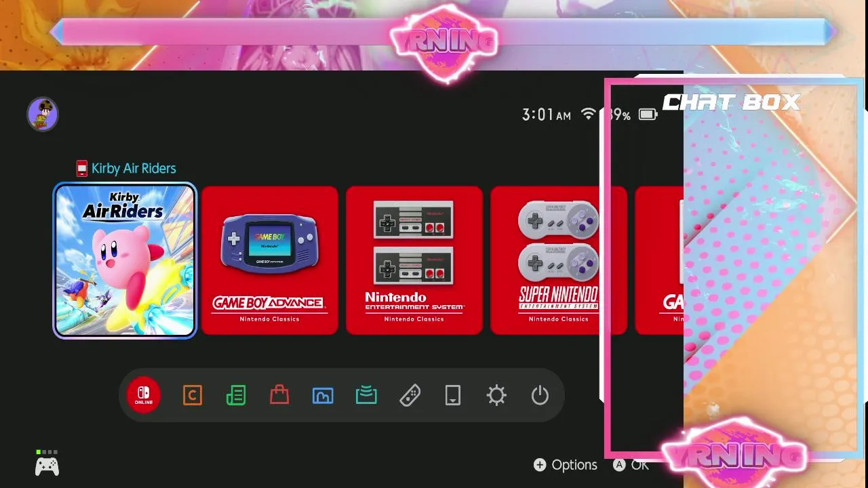Open GameChat from the orange C icon
Image resolution: width=868 pixels, height=488 pixels.
[x=193, y=395]
